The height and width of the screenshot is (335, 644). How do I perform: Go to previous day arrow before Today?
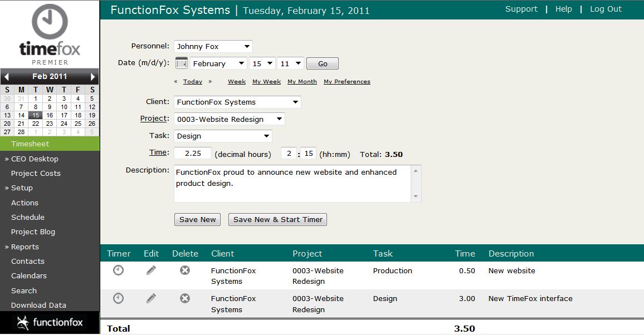[176, 82]
